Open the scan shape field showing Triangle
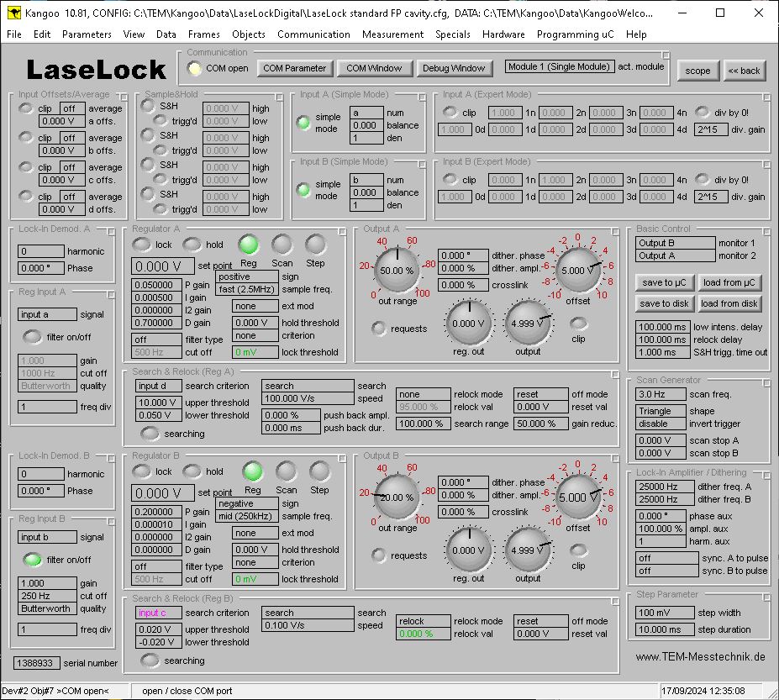 click(664, 411)
